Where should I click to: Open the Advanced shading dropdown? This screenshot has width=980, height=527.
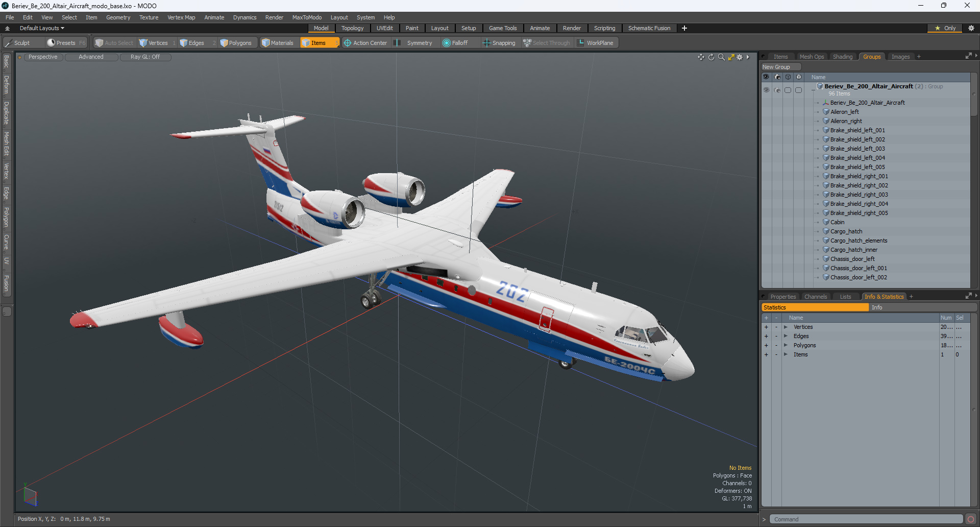[x=91, y=57]
